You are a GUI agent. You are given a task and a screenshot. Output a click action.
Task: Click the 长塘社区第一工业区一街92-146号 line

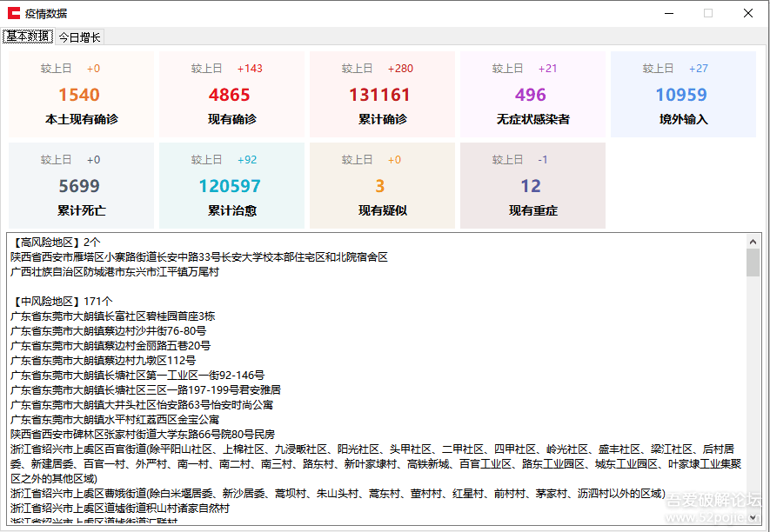click(137, 376)
